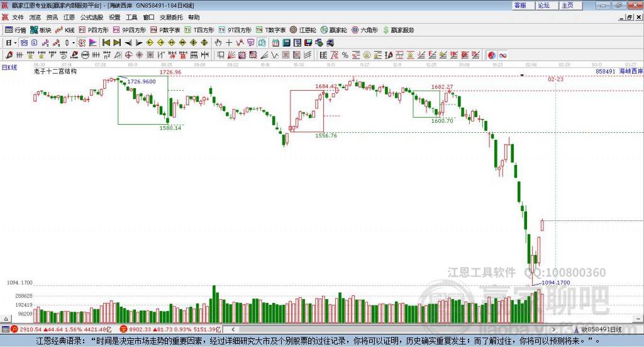Open the 公式选股 menu
Image resolution: width=644 pixels, height=347 pixels.
pos(92,17)
